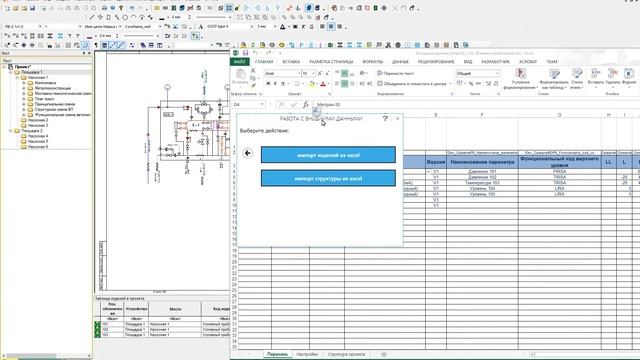640x360 pixels.
Task: Open the Общий number format dropdown
Action: tap(497, 73)
